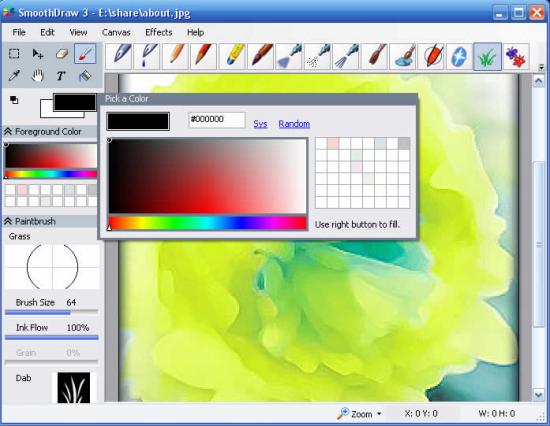550x426 pixels.
Task: Choose the dripping ink pen brush
Action: 148,56
